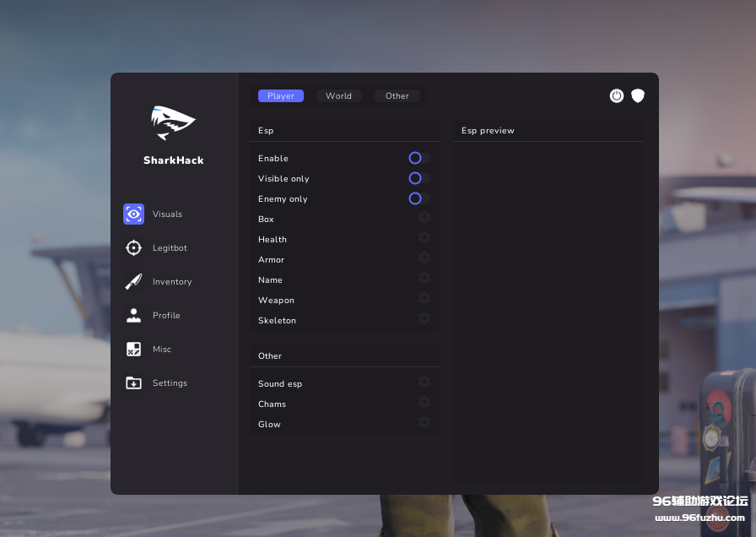This screenshot has height=537, width=756.
Task: Toggle the Enemy only switch
Action: click(x=419, y=198)
